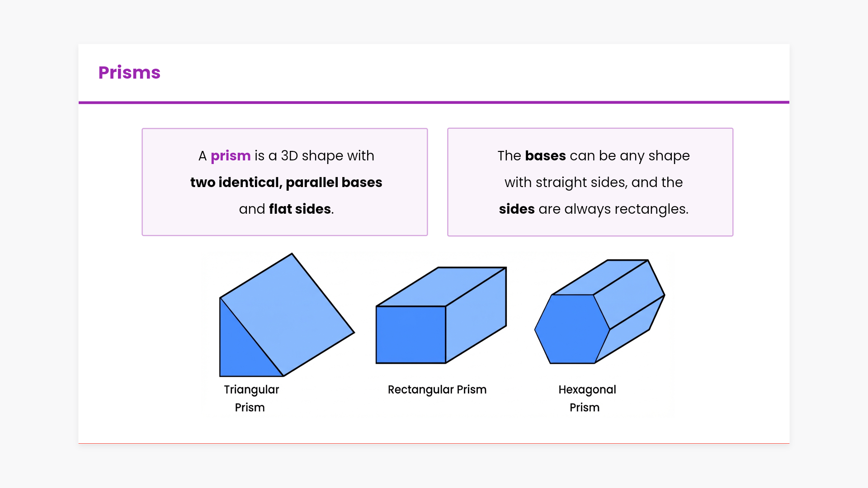Click the "with straight sides, and the" line
This screenshot has width=868, height=488.
click(x=593, y=183)
